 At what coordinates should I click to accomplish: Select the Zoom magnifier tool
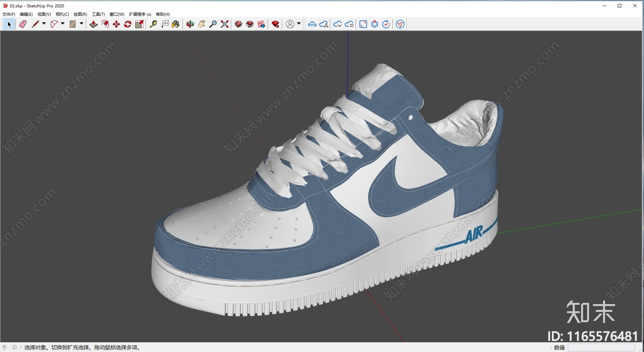213,25
